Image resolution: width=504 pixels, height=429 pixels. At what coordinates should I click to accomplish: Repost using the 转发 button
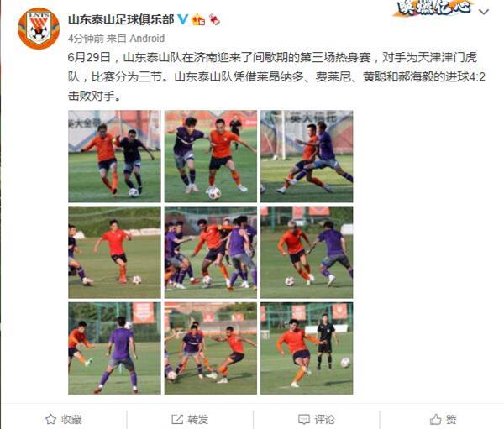(x=190, y=419)
